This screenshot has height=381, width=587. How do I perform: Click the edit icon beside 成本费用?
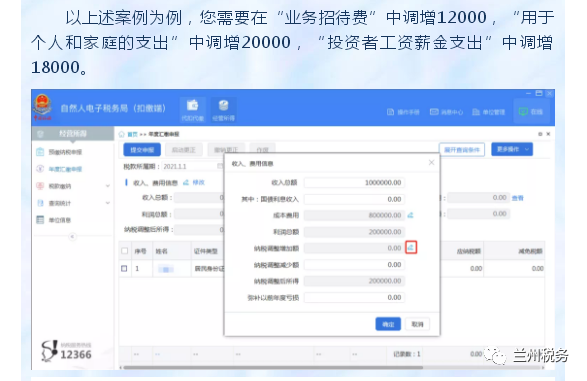click(x=411, y=215)
